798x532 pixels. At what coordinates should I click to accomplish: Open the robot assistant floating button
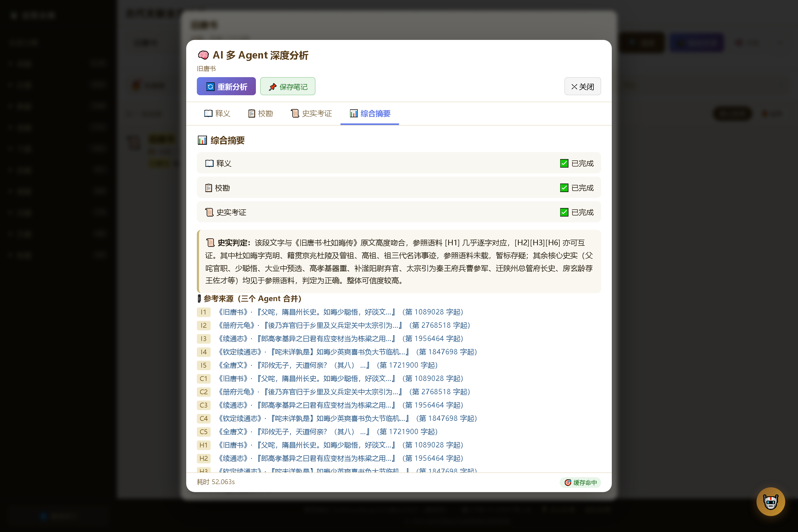tap(771, 501)
